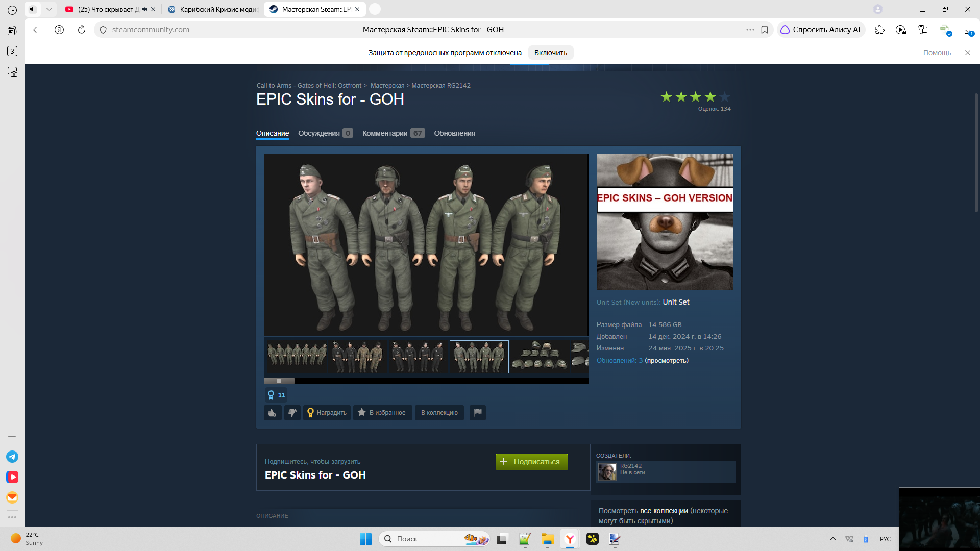Screen dimensions: 980x551
Task: Open Call to Arms breadcrumb link
Action: 309,86
